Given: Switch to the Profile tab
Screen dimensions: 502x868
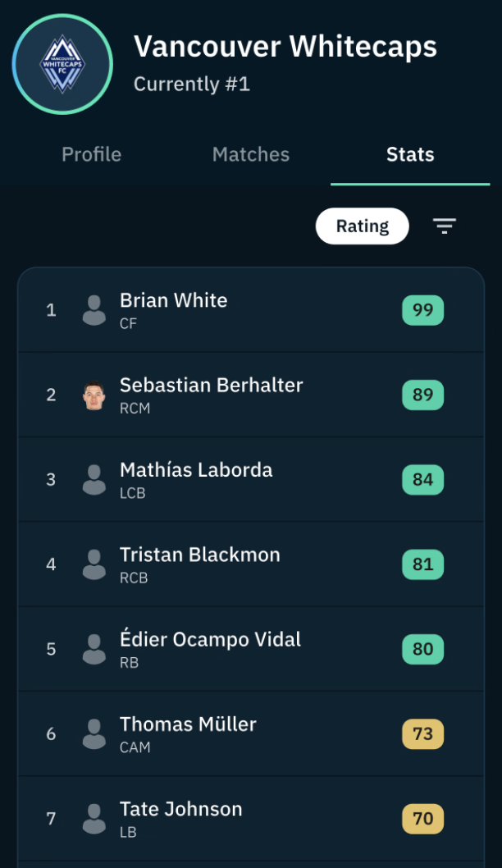Looking at the screenshot, I should point(91,154).
